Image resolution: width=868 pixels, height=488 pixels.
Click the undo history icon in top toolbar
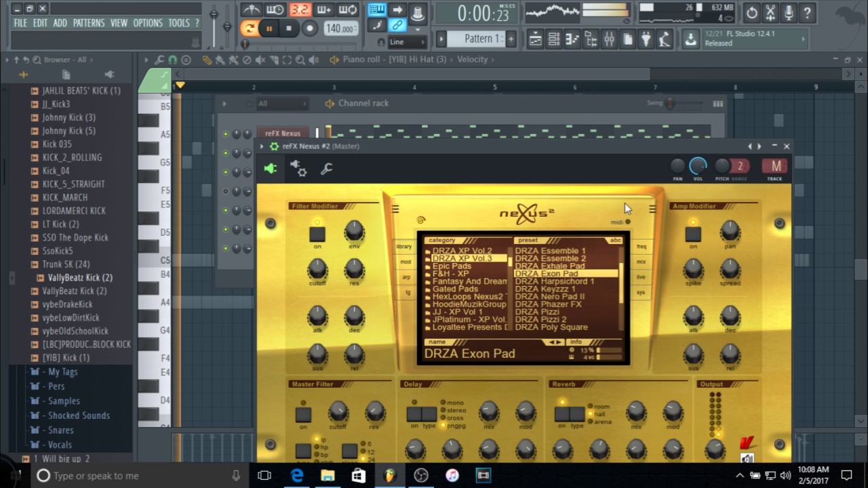coord(752,12)
